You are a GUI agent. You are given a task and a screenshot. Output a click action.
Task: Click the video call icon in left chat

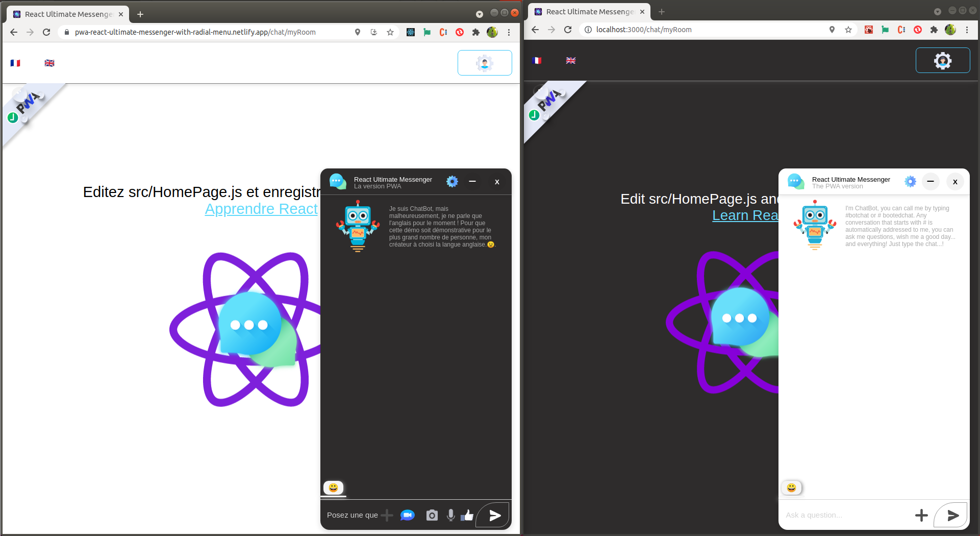coord(407,515)
